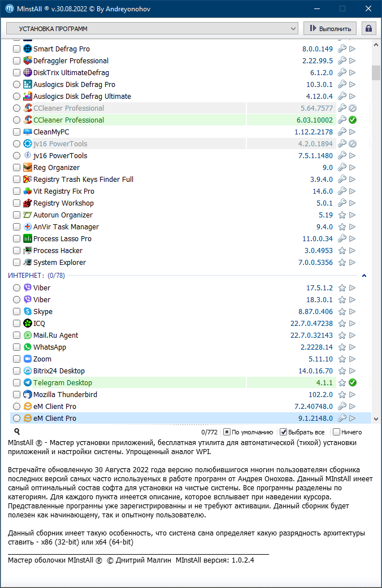Collapse the ИНТЕРНЕТ category section
Viewport: 382px width, 588px height.
pos(364,276)
